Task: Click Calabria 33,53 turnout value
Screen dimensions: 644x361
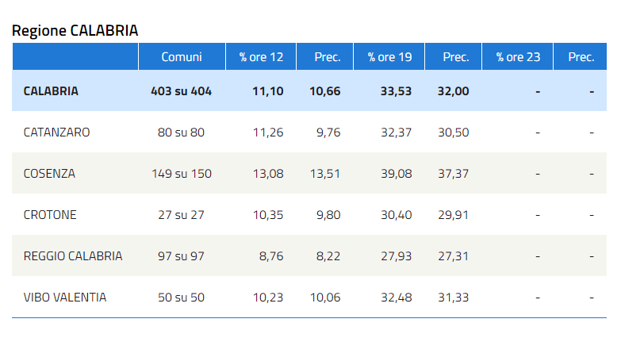Action: click(x=396, y=91)
